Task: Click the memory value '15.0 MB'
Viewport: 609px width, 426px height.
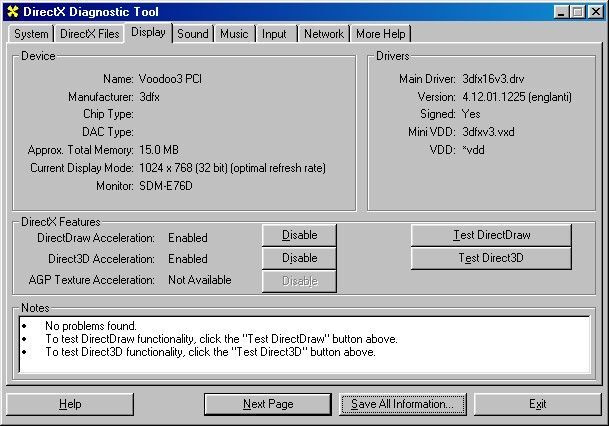Action: [159, 150]
